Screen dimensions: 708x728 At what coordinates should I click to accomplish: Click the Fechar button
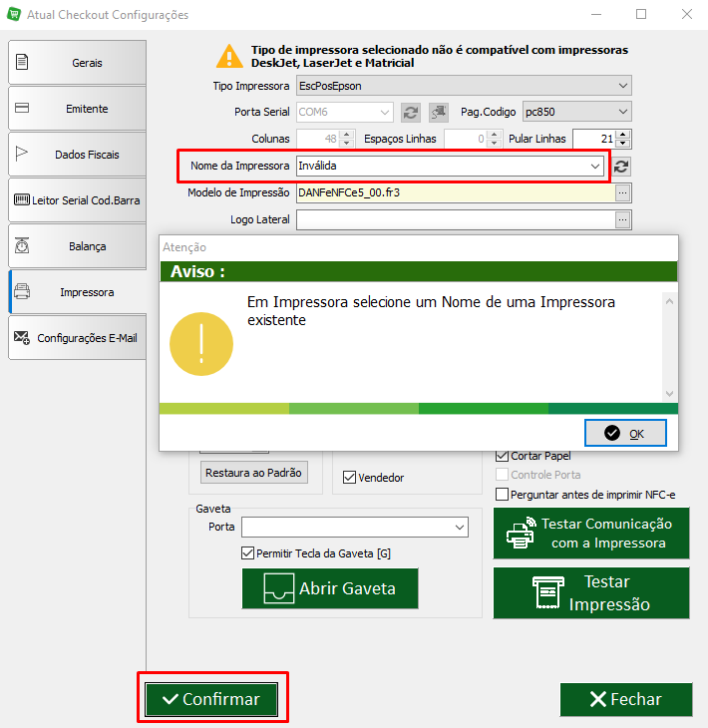click(626, 699)
